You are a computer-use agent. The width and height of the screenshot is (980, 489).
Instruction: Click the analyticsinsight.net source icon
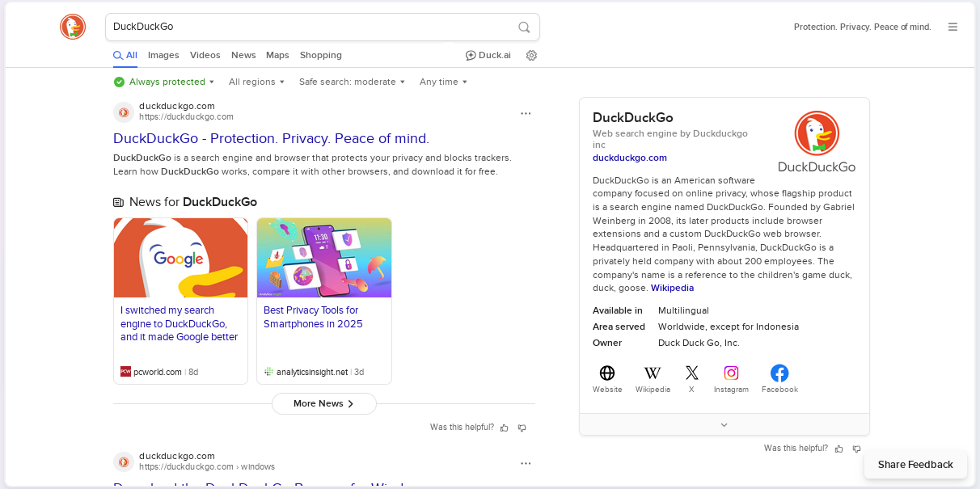268,372
